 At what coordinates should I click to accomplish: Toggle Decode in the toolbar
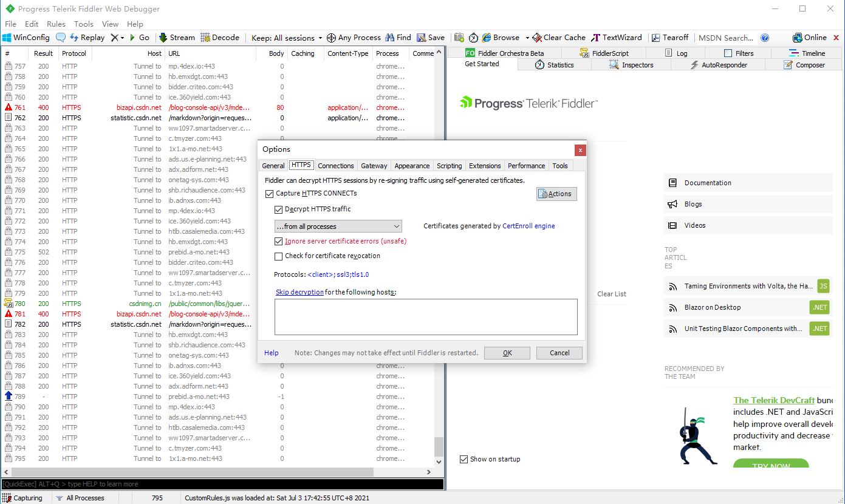(220, 38)
